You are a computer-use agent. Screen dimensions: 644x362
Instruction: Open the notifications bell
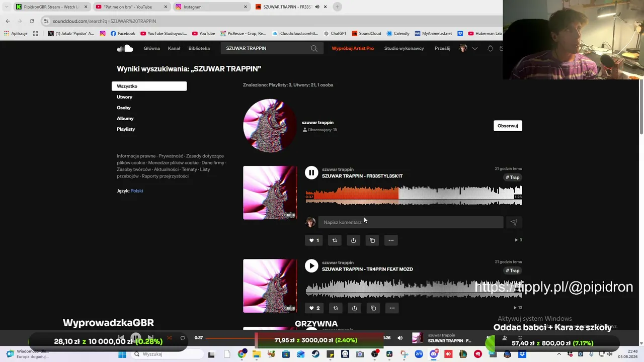pyautogui.click(x=490, y=48)
